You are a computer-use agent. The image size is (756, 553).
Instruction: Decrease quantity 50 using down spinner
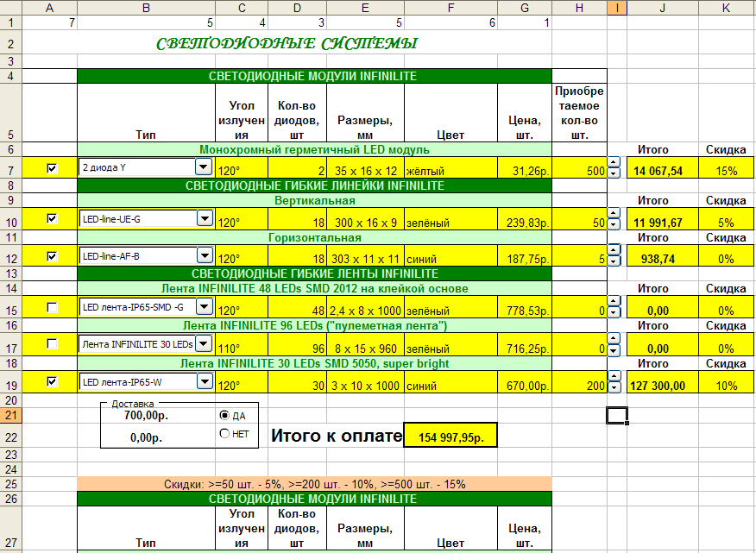point(614,223)
